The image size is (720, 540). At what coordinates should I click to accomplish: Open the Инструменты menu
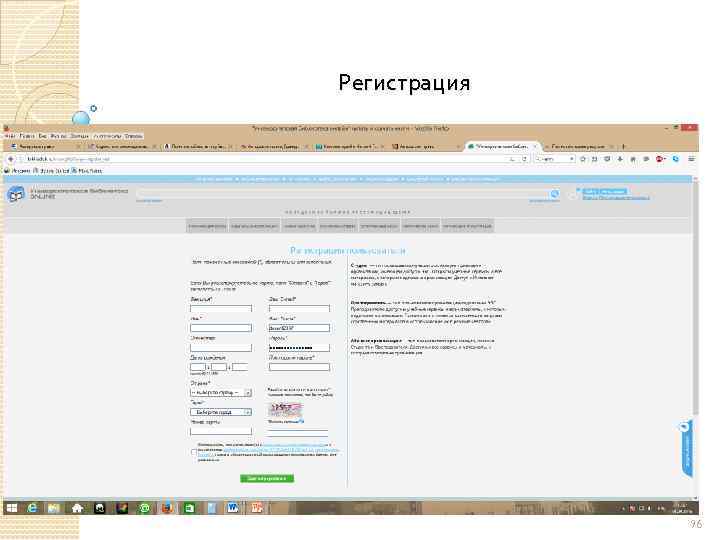pos(107,136)
